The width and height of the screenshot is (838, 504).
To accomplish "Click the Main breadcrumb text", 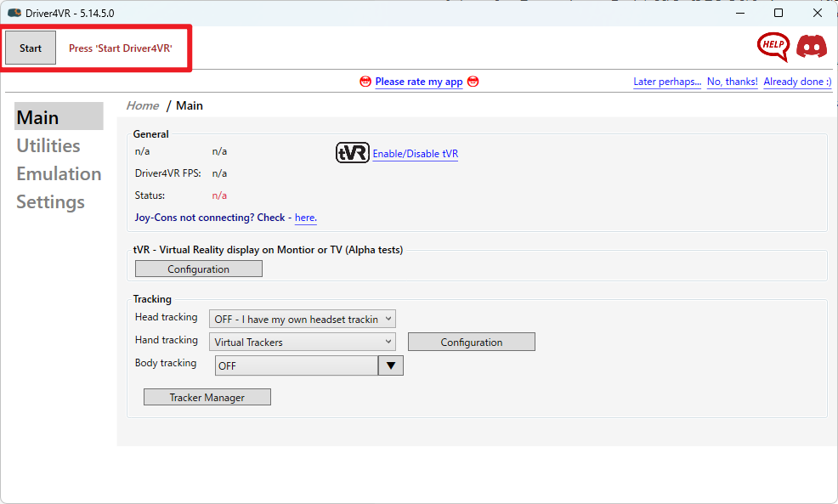I will (x=190, y=106).
